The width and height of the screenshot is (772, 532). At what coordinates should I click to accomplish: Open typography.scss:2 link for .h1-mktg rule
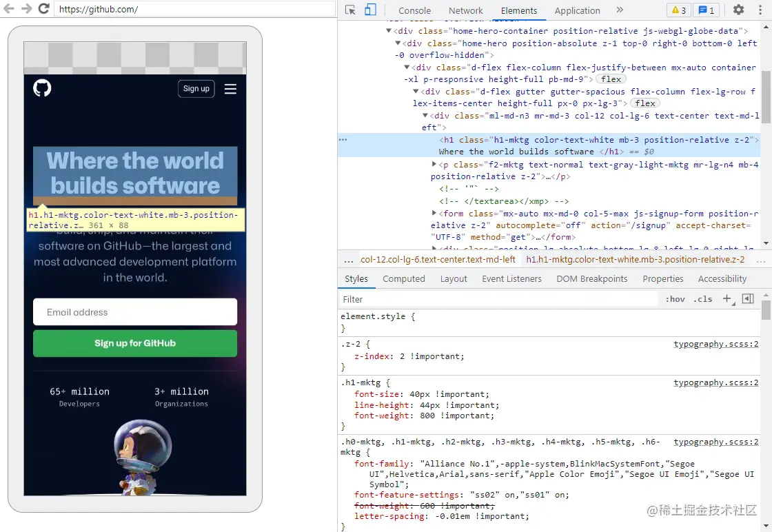(716, 382)
